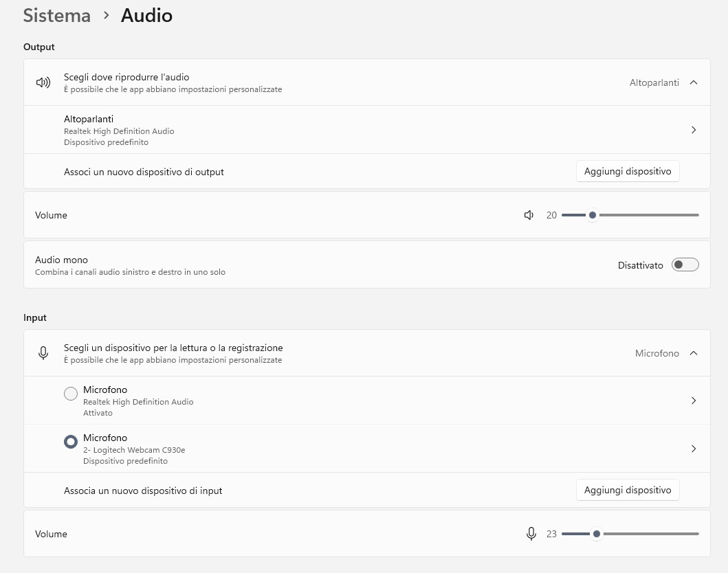
Task: Collapse the input device list chevron
Action: click(x=694, y=353)
